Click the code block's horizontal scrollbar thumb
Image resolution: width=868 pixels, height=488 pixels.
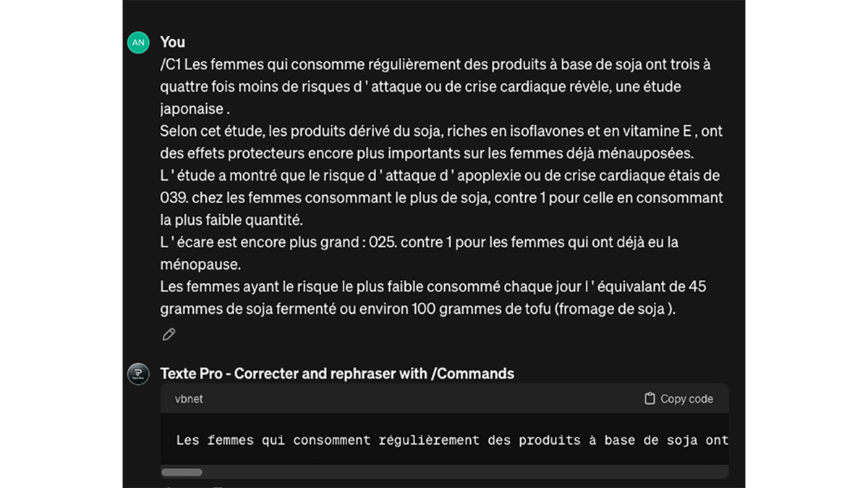pos(182,472)
